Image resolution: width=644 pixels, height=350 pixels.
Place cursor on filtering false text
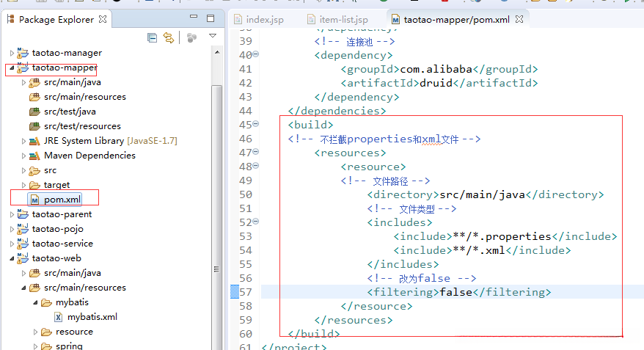click(456, 292)
